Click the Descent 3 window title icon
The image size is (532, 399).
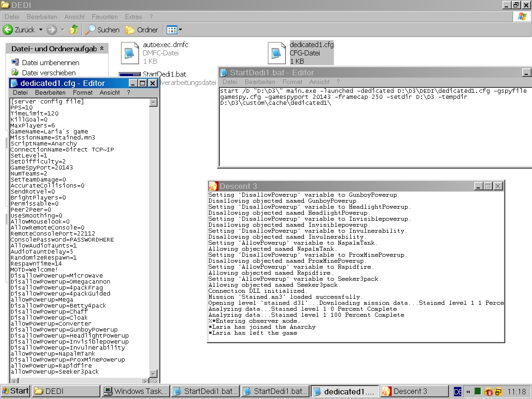point(213,186)
